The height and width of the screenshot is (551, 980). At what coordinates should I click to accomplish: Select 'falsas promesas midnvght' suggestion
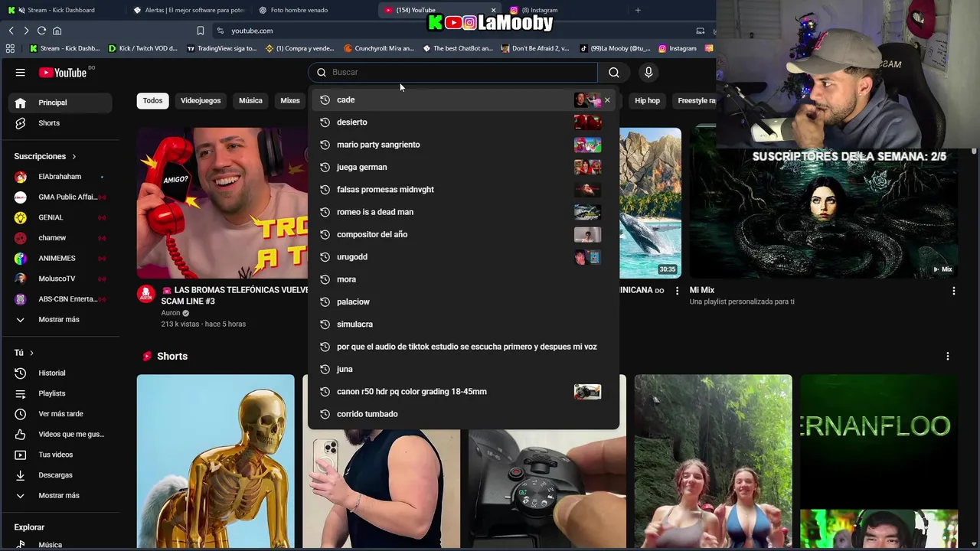pos(464,190)
